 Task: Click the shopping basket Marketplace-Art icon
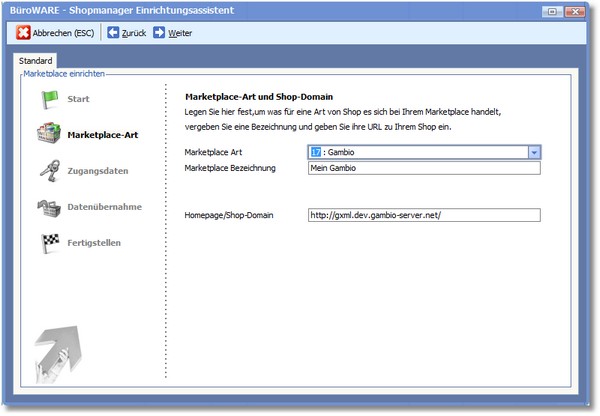pos(49,134)
